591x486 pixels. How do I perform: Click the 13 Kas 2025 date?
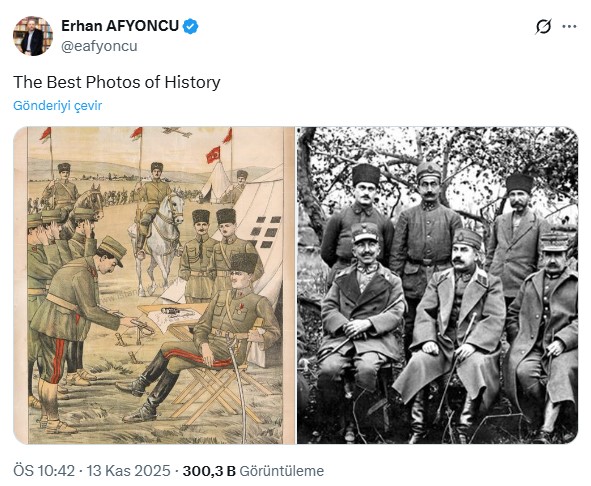(x=129, y=471)
